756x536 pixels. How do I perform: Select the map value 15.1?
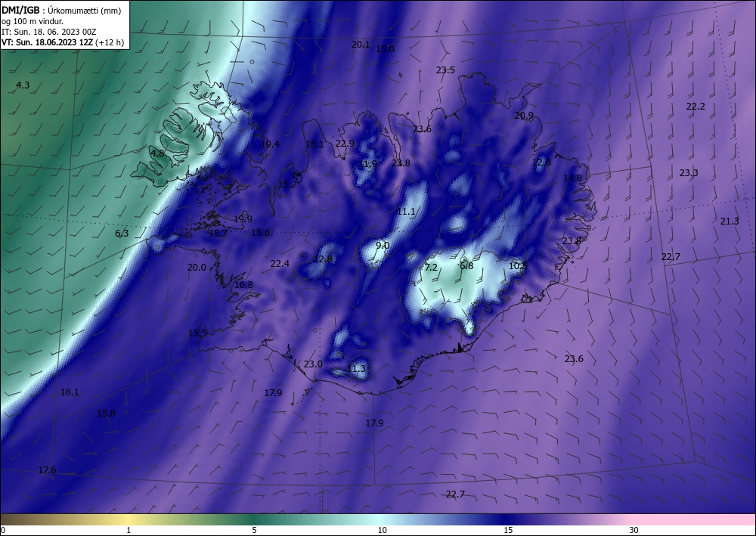click(x=314, y=144)
